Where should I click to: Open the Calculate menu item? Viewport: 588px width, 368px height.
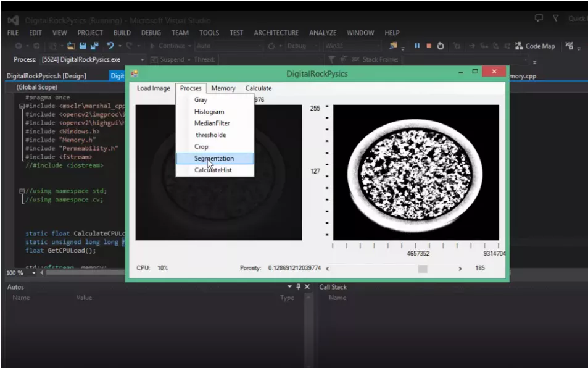pyautogui.click(x=258, y=88)
